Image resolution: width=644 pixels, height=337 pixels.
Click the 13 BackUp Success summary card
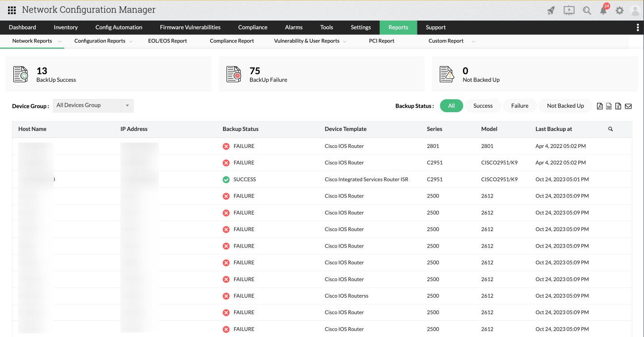pos(109,74)
